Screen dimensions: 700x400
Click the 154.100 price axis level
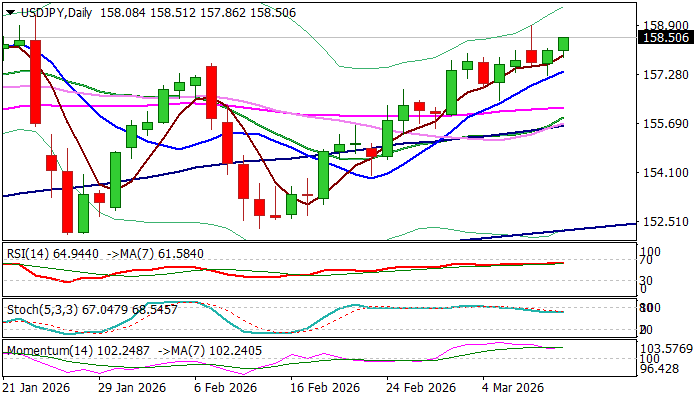[665, 173]
